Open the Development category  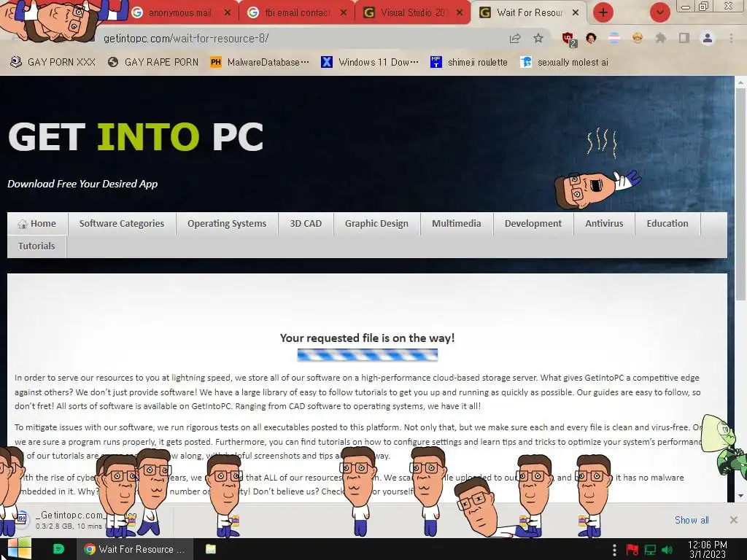(x=533, y=224)
